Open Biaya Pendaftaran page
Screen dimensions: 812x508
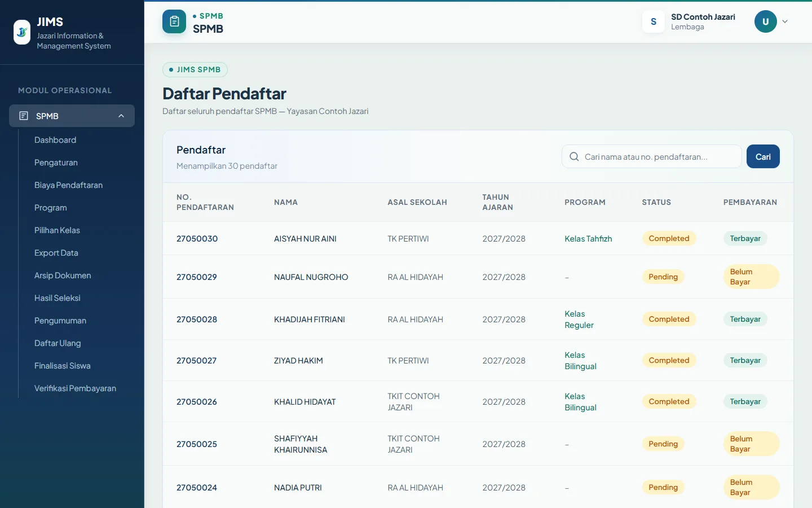68,185
